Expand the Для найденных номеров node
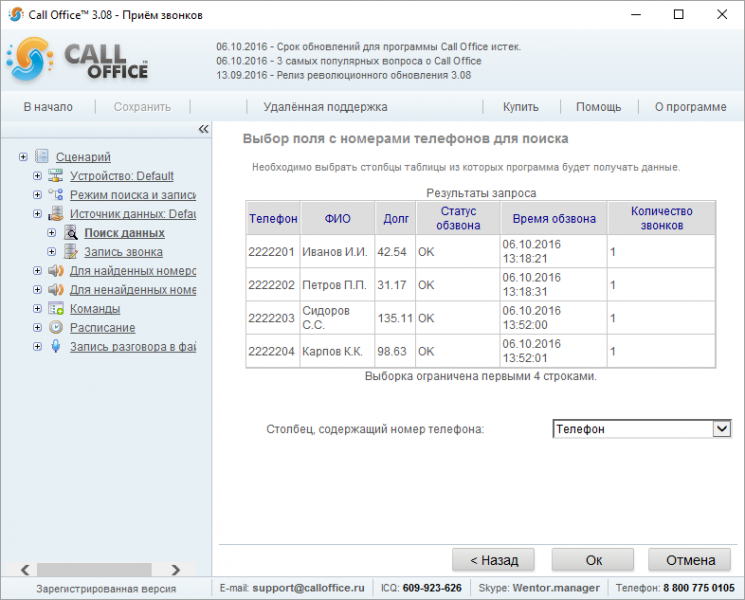This screenshot has width=745, height=600. click(37, 271)
